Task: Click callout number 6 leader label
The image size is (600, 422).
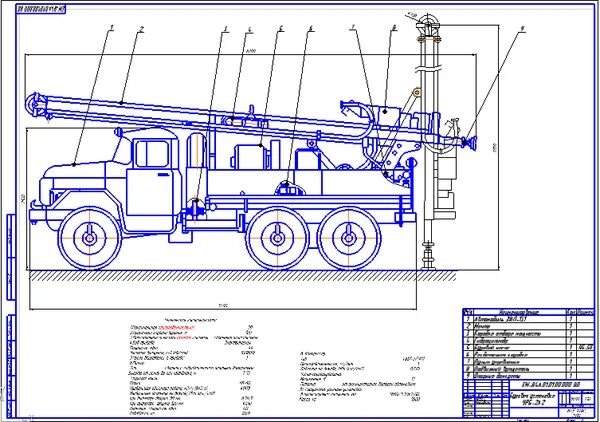Action: (311, 28)
